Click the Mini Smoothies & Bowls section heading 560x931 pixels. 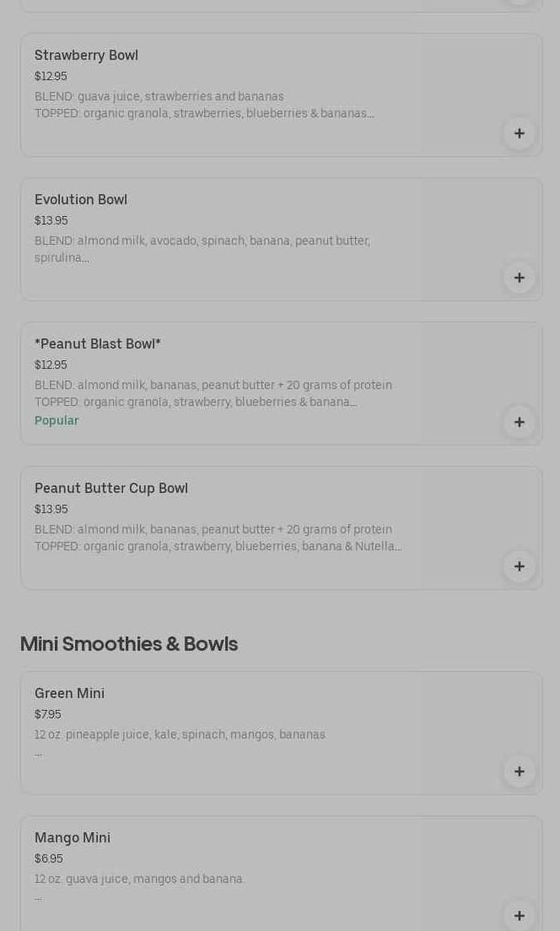coord(129,643)
